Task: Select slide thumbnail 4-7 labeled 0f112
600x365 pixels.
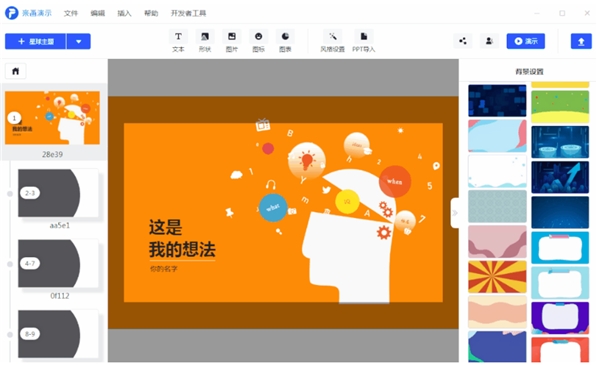Action: (58, 264)
